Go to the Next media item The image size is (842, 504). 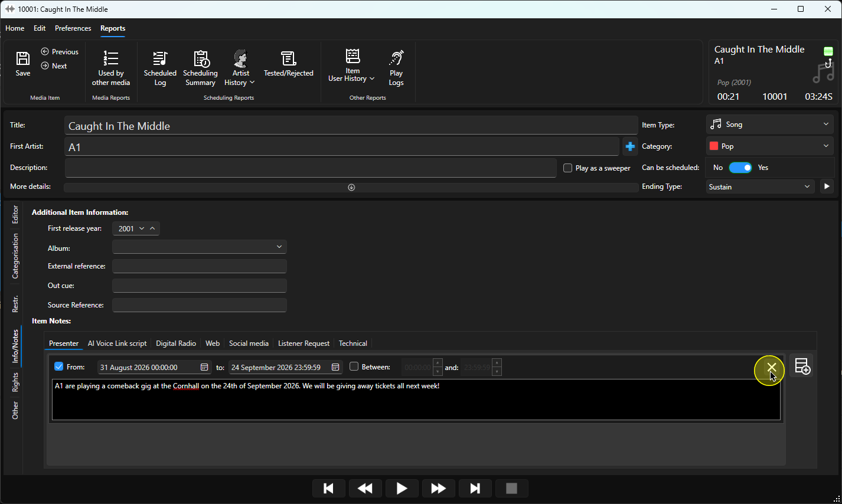click(54, 66)
